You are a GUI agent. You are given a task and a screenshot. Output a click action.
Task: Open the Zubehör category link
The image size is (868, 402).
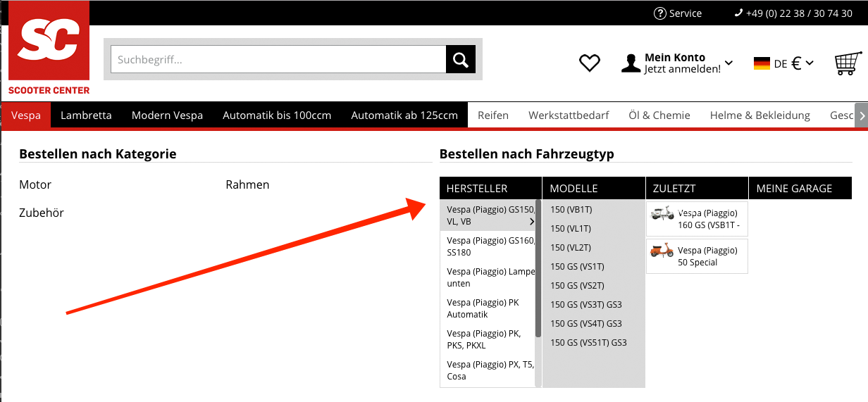tap(42, 213)
